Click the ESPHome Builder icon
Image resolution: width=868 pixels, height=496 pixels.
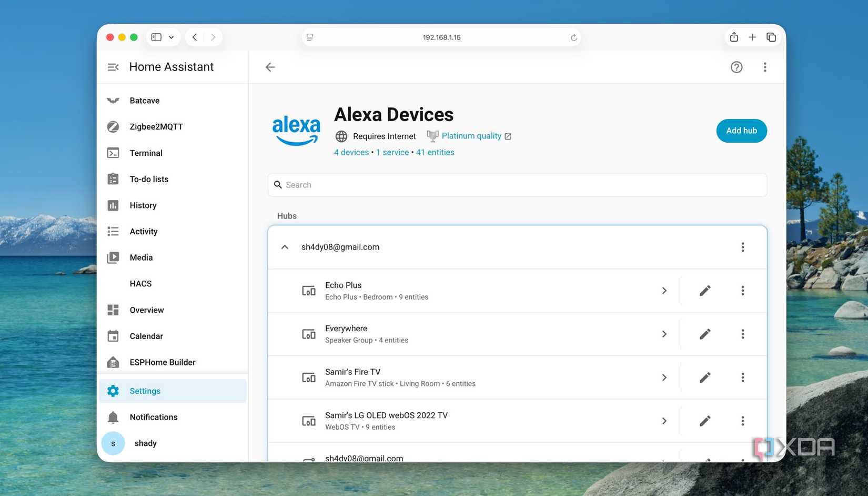113,362
